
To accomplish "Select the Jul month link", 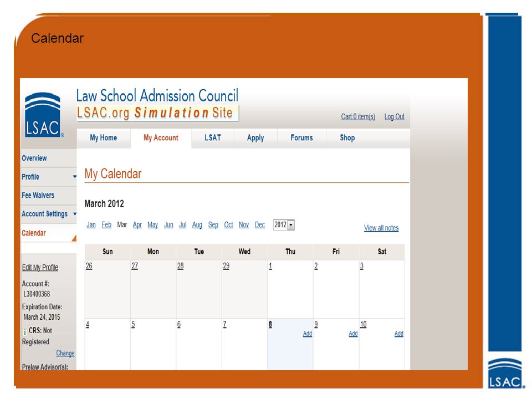I will click(x=182, y=224).
